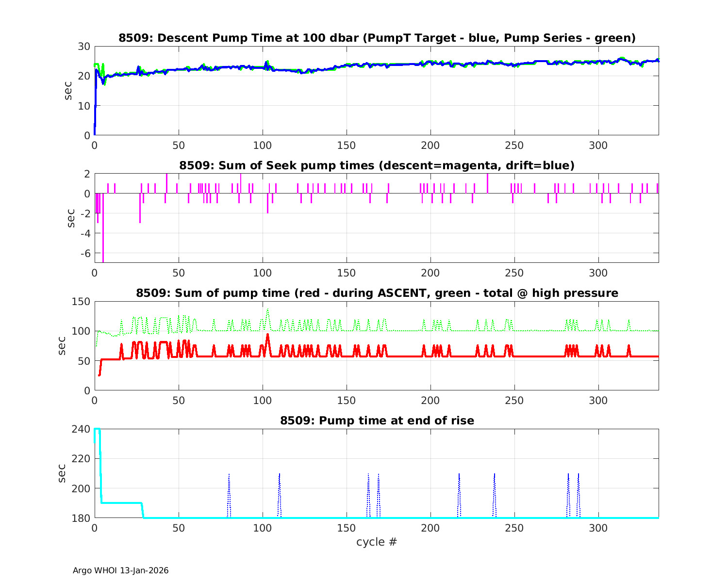Click the Pump time at end of rise title
The image size is (728, 582).
(x=377, y=420)
